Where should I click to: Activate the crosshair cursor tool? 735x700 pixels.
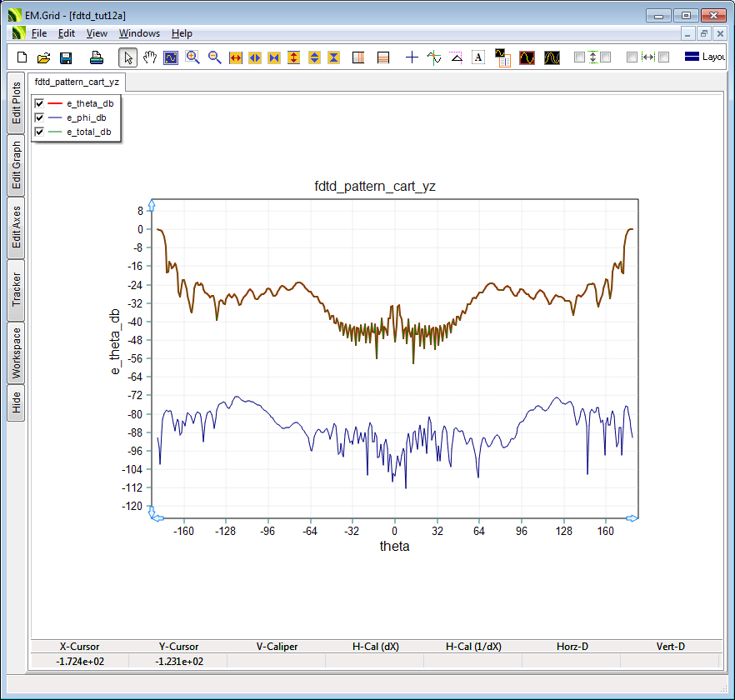(x=412, y=57)
